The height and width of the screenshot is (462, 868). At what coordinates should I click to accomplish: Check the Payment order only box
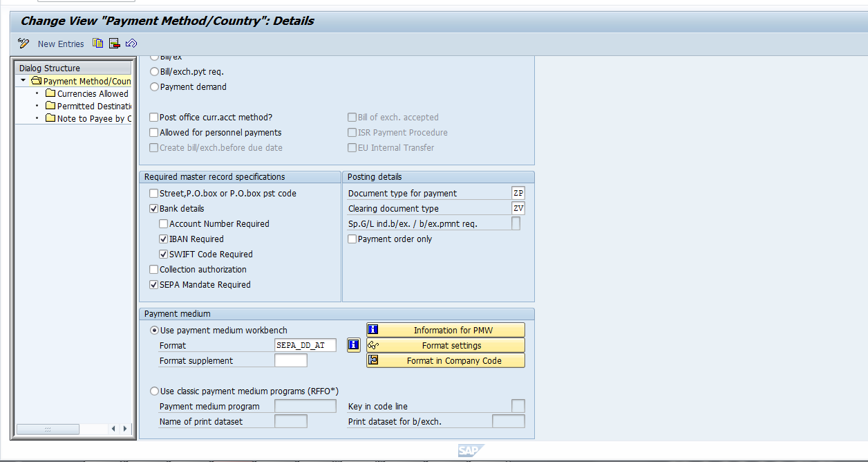[352, 239]
